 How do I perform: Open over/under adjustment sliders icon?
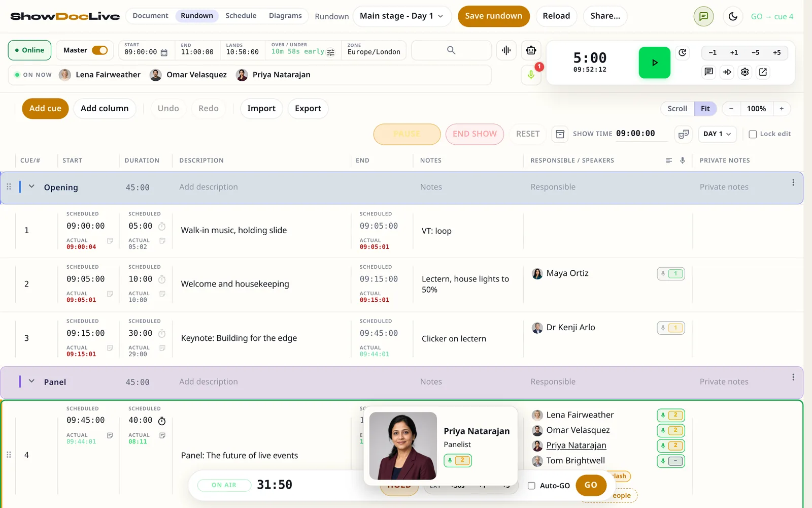[331, 52]
